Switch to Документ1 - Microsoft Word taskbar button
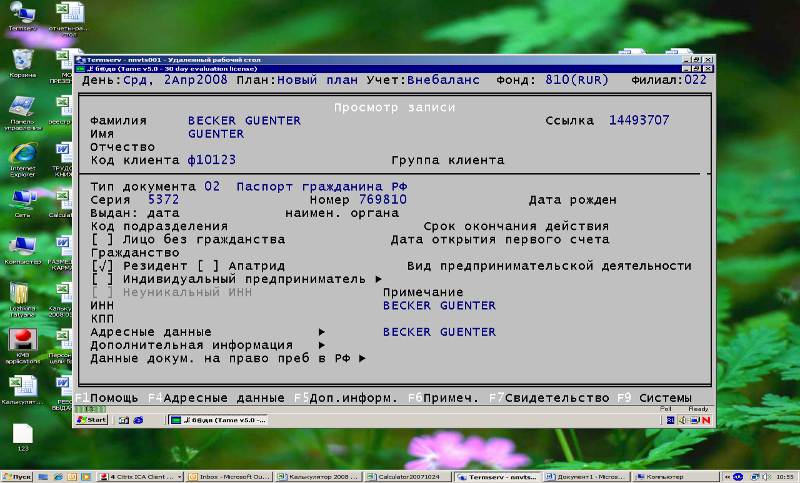800x483 pixels. pos(586,477)
